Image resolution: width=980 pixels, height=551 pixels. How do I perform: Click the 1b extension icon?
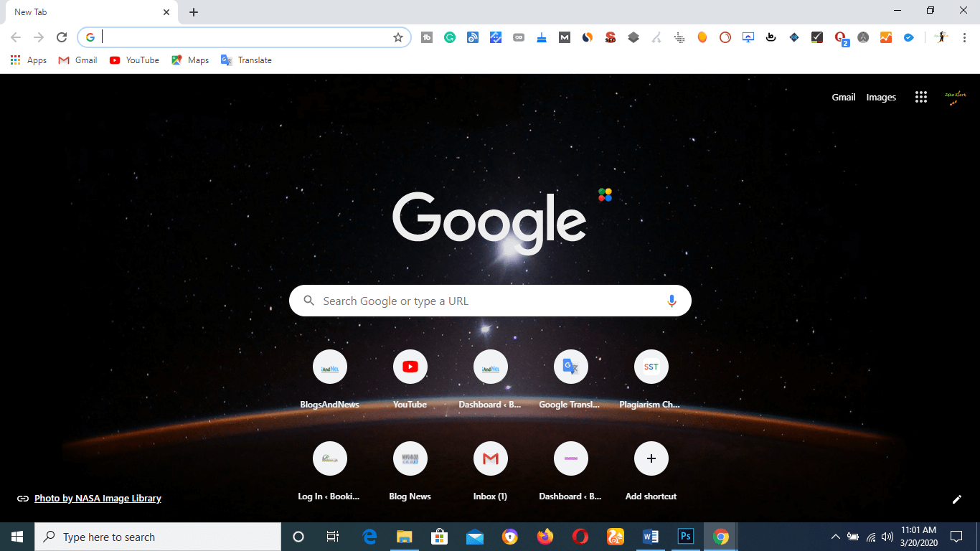[427, 37]
